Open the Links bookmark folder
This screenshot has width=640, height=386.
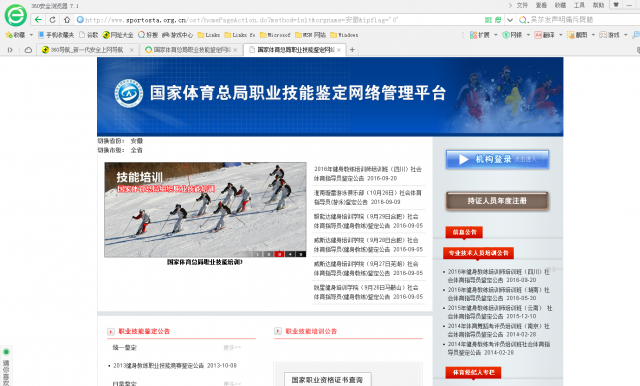point(209,35)
